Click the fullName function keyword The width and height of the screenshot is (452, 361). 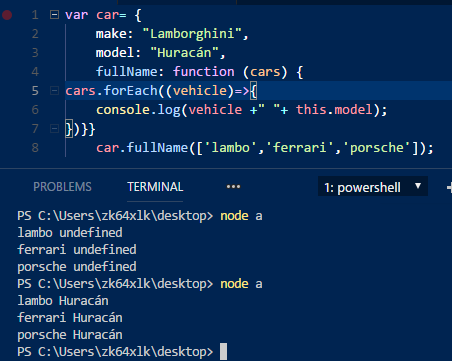203,72
